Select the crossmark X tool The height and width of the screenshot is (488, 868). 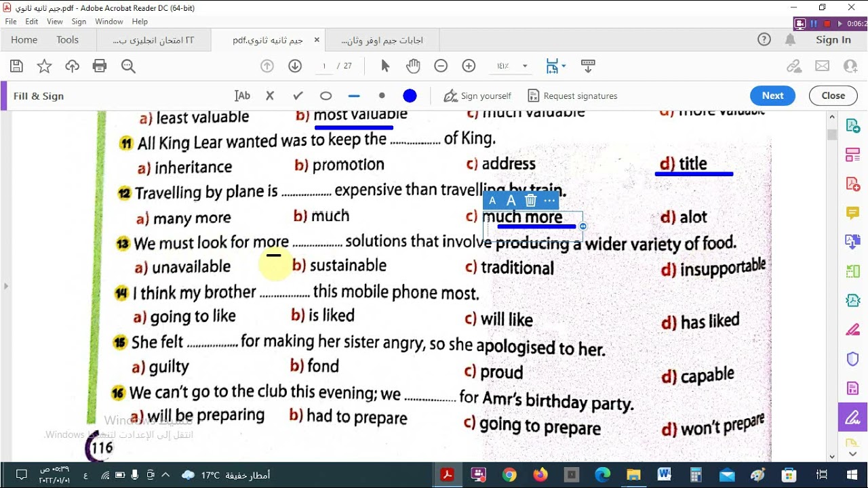(x=270, y=96)
